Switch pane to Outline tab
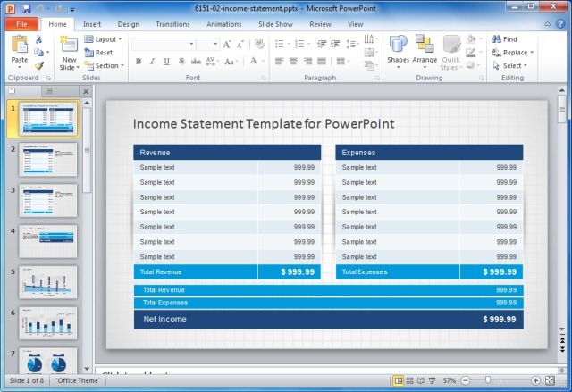The image size is (572, 392). tap(49, 91)
